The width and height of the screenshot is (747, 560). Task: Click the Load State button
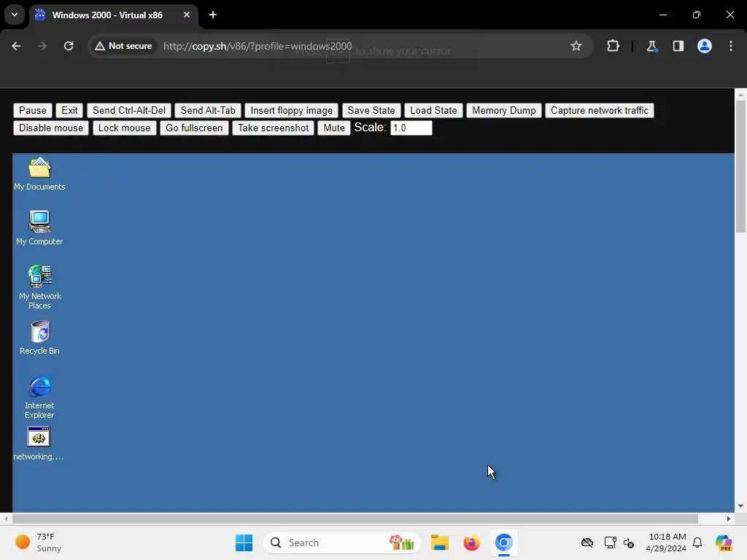click(433, 111)
